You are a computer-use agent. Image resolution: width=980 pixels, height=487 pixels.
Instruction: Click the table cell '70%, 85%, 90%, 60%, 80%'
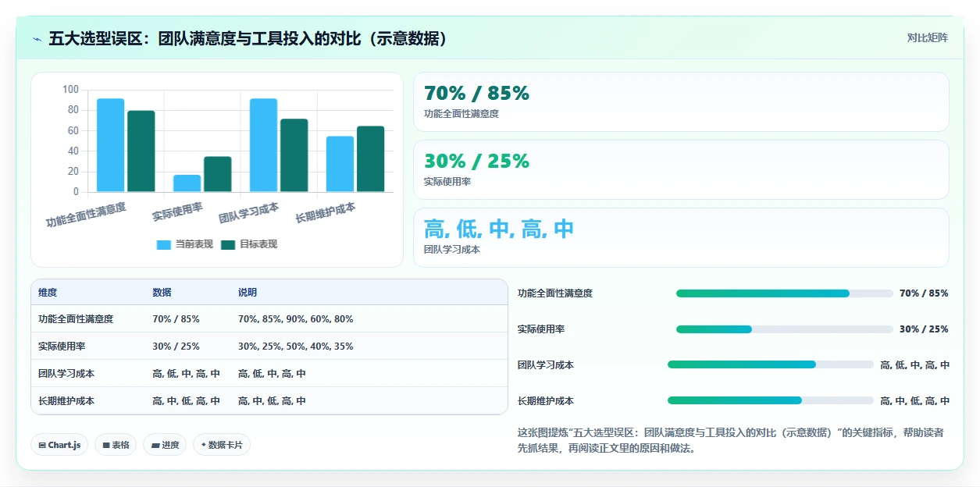pyautogui.click(x=295, y=319)
